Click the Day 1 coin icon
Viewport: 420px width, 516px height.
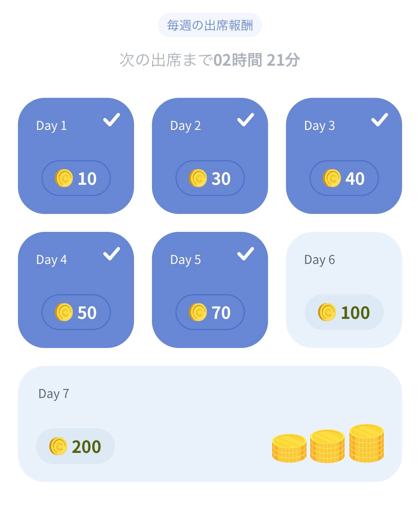pos(64,178)
